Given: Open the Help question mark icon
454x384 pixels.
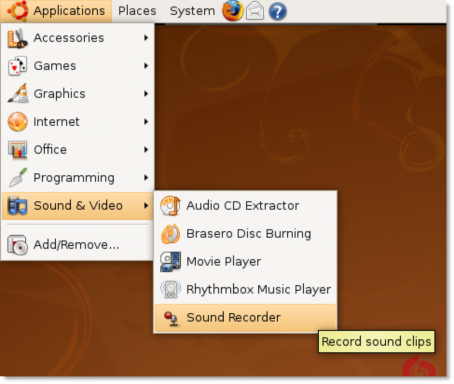Looking at the screenshot, I should coord(278,12).
